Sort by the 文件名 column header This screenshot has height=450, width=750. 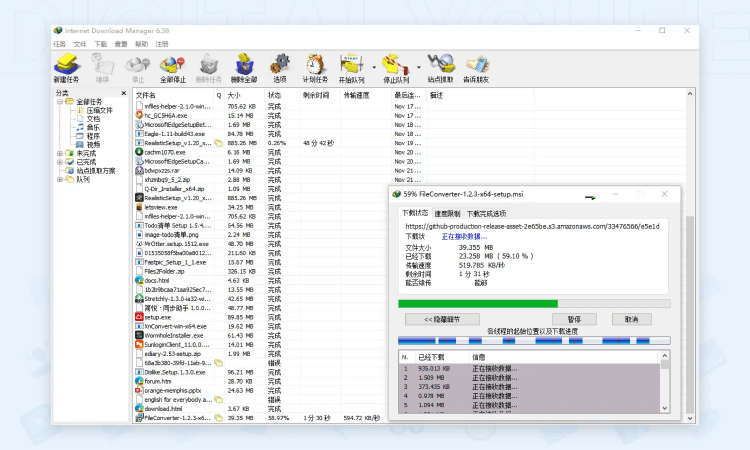pyautogui.click(x=174, y=95)
